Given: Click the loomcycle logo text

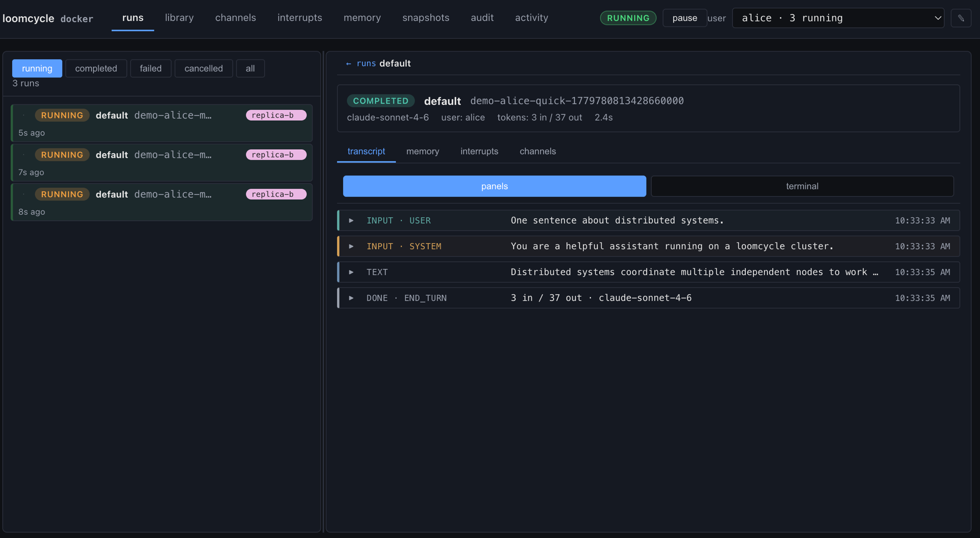Looking at the screenshot, I should pos(28,19).
